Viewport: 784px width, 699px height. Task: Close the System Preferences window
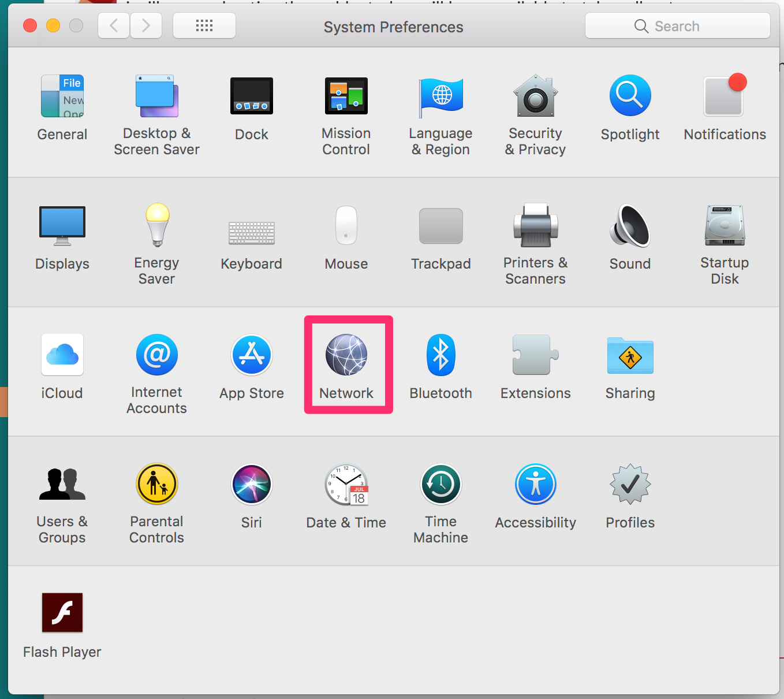coord(30,25)
